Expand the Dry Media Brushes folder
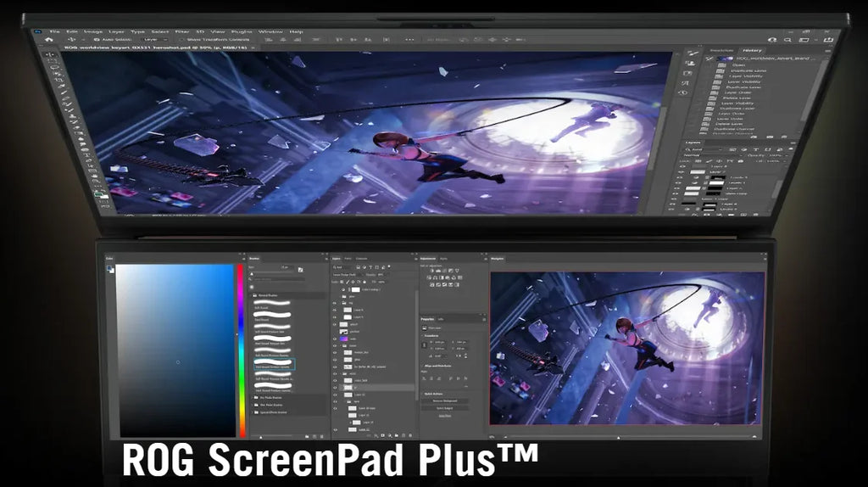 pos(252,398)
